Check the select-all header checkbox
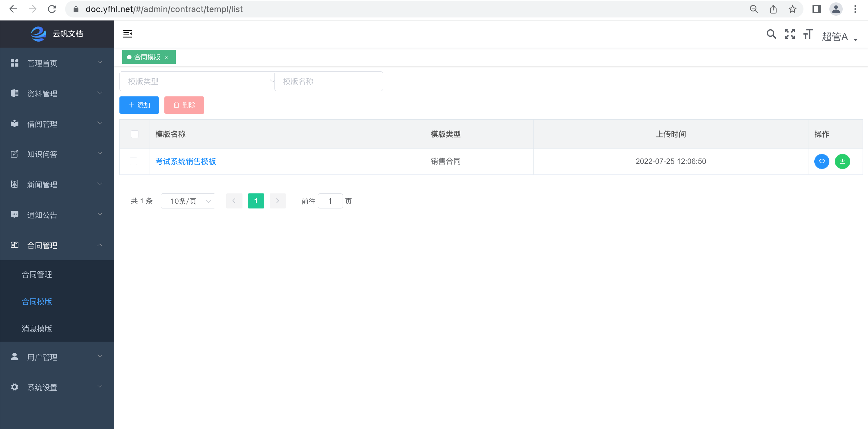 (135, 134)
